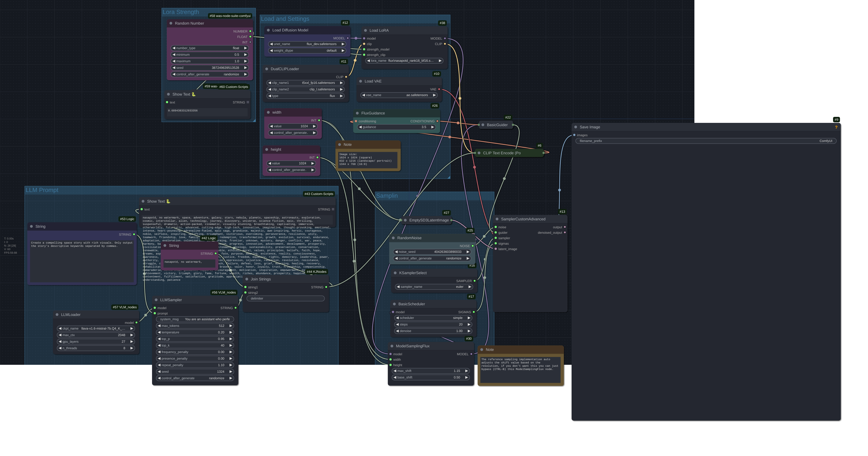Collapse the Random Number node via its title dot
This screenshot has height=456, width=868.
[x=171, y=23]
